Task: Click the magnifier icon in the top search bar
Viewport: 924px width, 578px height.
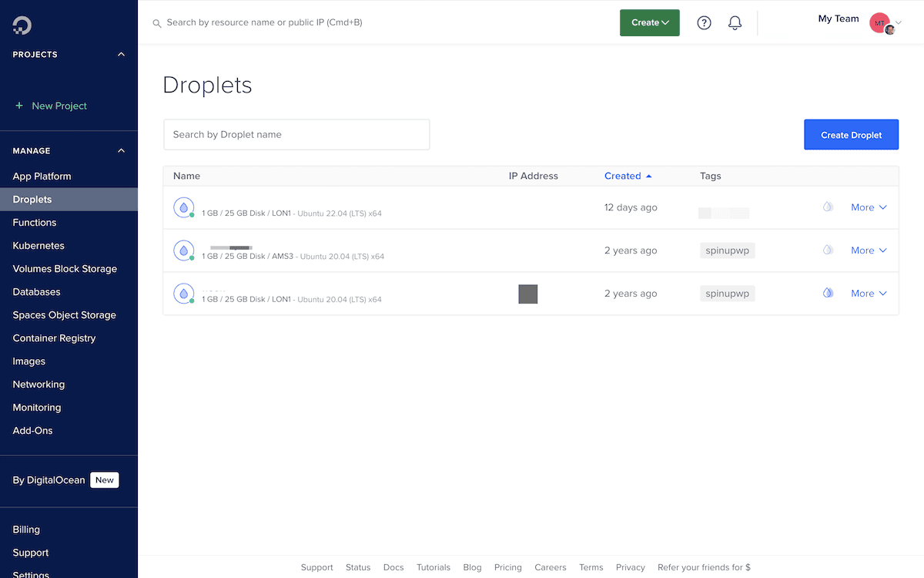Action: [x=156, y=23]
